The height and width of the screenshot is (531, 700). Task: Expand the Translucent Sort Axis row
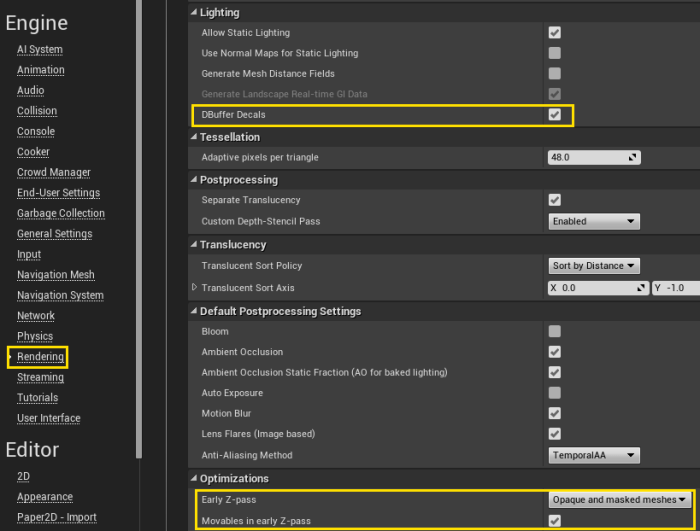pos(195,288)
